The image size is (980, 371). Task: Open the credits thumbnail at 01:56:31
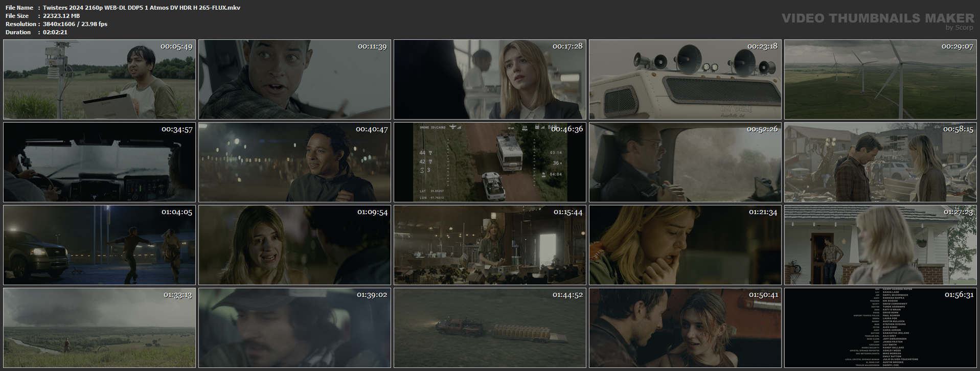coord(880,328)
